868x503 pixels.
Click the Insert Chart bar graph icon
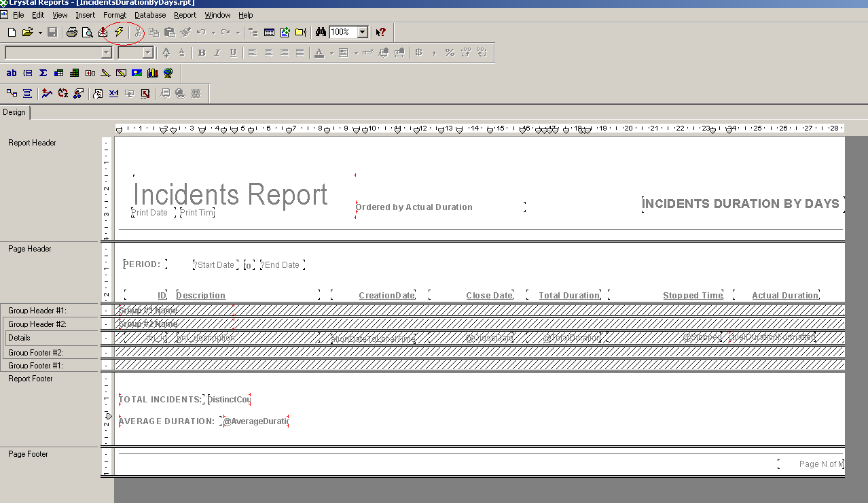tap(153, 73)
